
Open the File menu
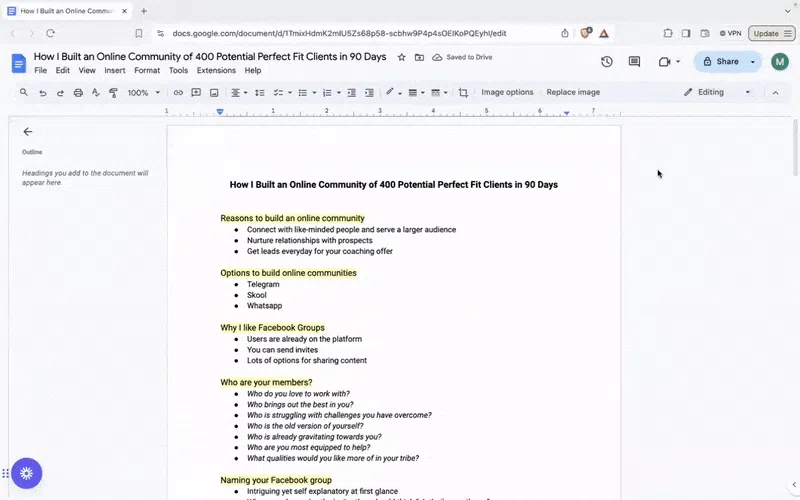[x=40, y=70]
